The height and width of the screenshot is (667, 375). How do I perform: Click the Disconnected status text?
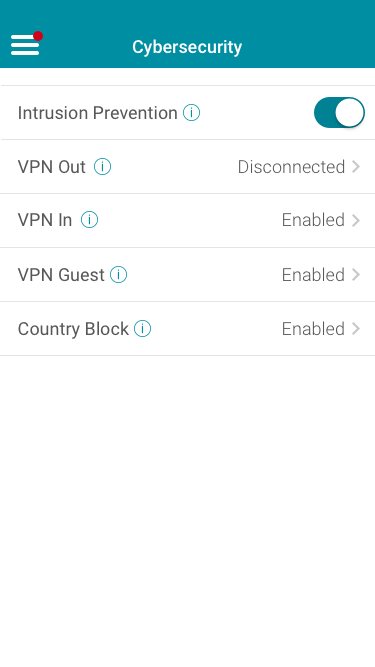point(291,167)
